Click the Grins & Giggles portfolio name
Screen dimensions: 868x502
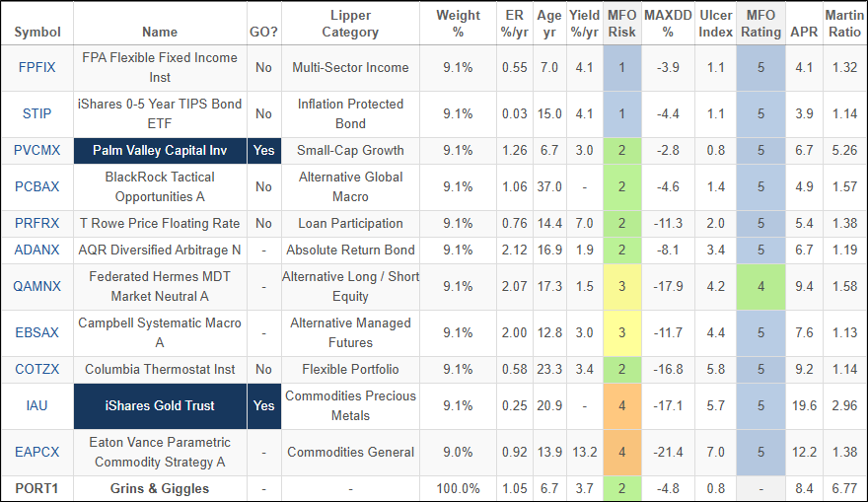tap(160, 488)
